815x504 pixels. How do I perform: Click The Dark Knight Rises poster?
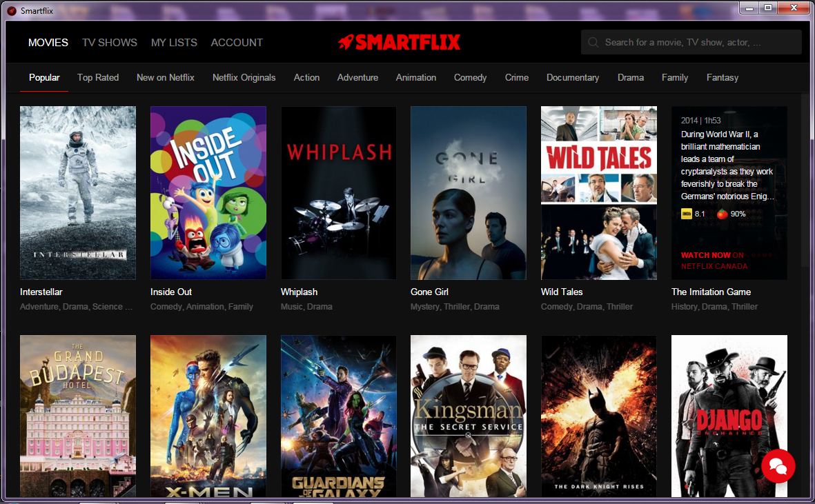pyautogui.click(x=599, y=416)
